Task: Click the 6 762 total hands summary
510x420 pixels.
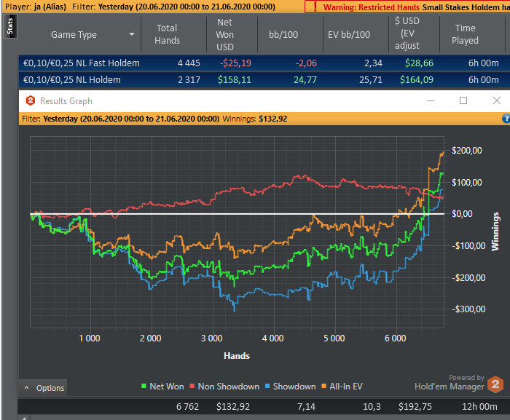Action: 187,406
